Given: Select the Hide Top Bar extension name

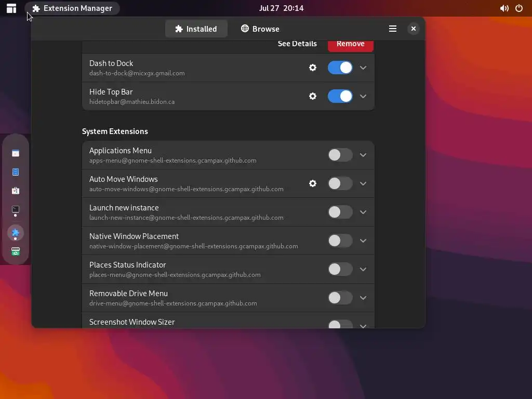Looking at the screenshot, I should point(111,91).
